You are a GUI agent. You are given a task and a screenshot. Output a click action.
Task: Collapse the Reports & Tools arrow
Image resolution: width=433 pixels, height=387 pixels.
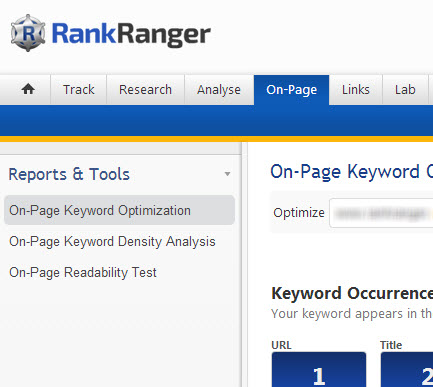227,174
